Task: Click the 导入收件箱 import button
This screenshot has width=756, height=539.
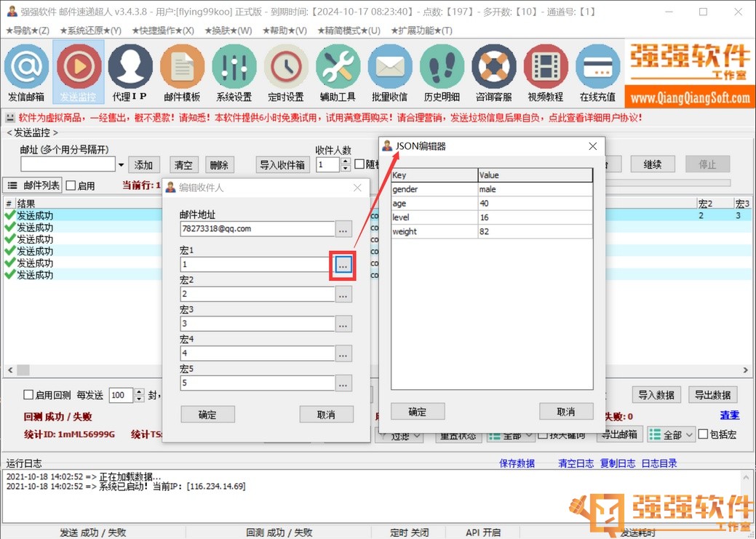Action: (282, 165)
